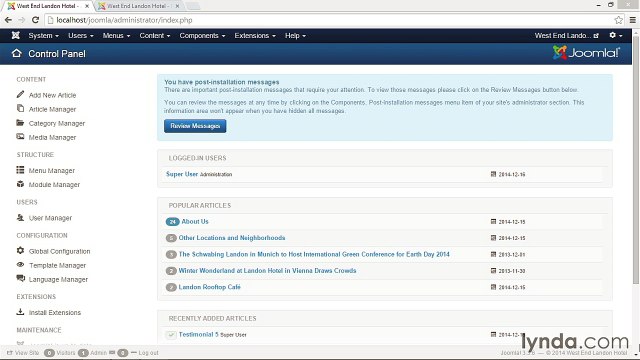Click the browser back arrow
Image resolution: width=640 pixels, height=360 pixels.
pyautogui.click(x=8, y=20)
